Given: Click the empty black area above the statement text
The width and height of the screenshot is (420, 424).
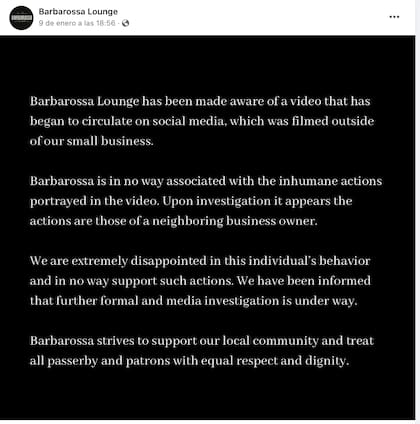Looking at the screenshot, I should (x=207, y=65).
